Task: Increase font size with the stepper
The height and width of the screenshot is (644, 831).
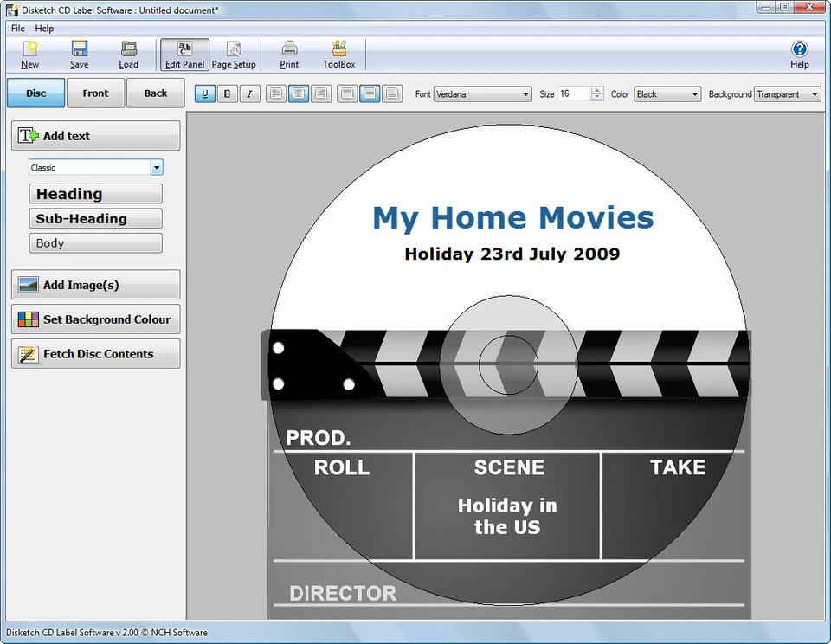Action: tap(598, 90)
